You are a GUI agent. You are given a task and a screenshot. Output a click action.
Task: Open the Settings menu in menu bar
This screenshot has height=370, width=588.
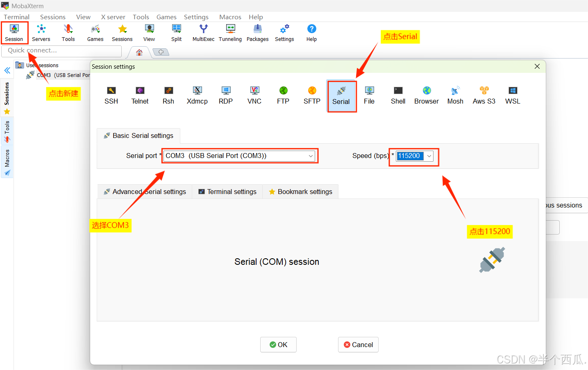tap(196, 17)
